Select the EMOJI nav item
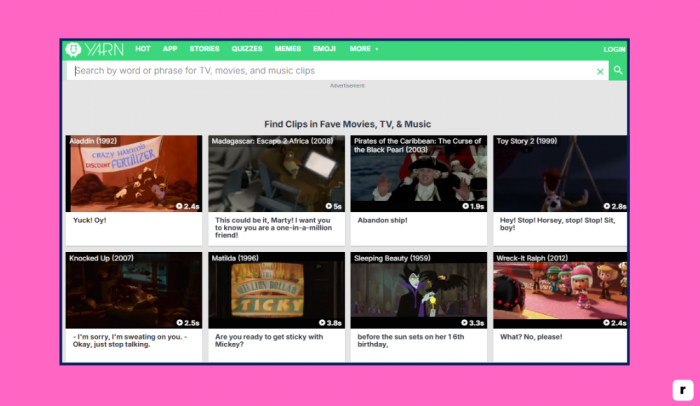This screenshot has height=406, width=700. click(x=325, y=49)
